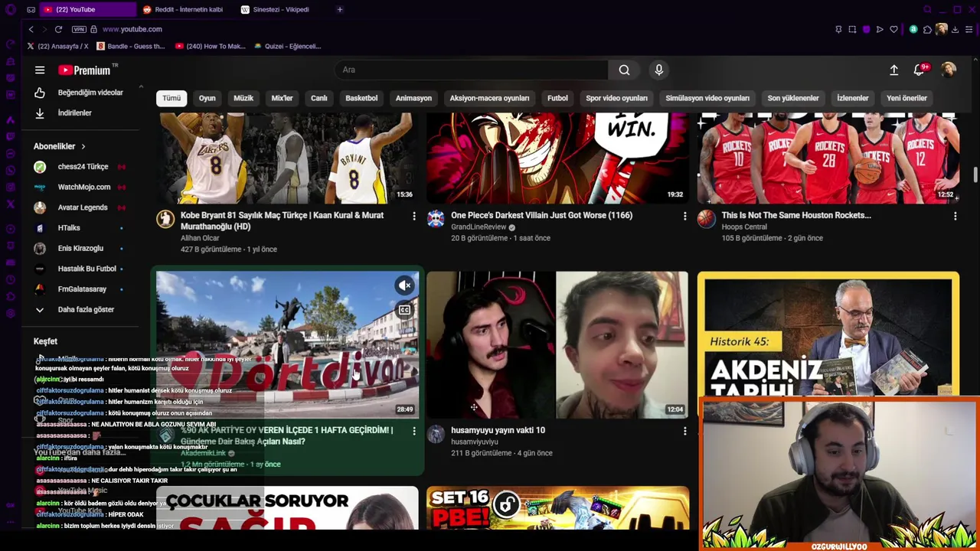The height and width of the screenshot is (551, 980).
Task: Select the Futbol filter chip
Action: [x=557, y=98]
